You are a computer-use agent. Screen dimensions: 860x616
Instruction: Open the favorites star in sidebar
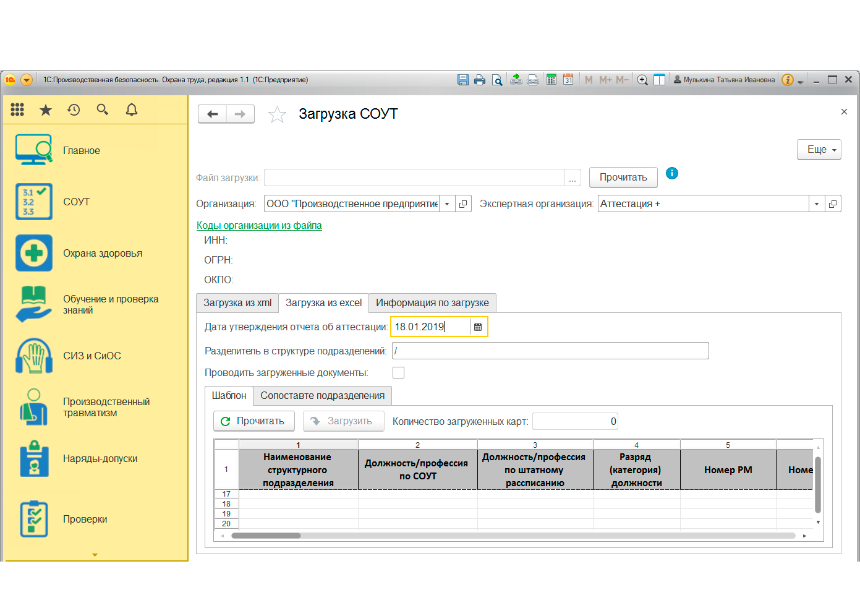coord(46,110)
